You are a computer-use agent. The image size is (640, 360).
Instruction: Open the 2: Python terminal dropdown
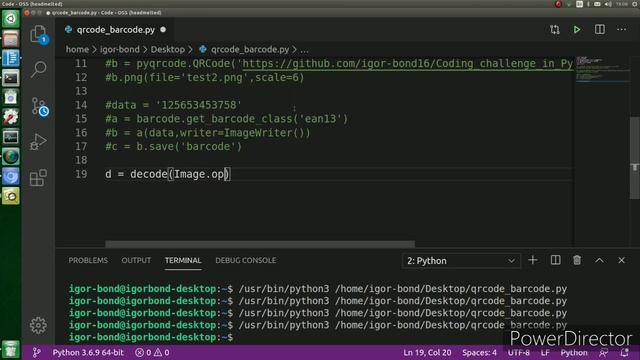tap(461, 261)
